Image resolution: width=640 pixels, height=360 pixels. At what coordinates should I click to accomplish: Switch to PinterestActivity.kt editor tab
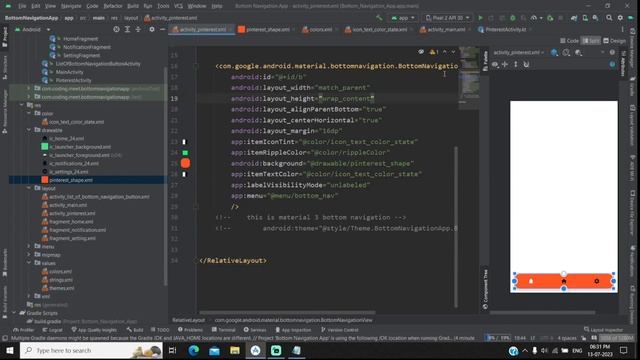(503, 29)
